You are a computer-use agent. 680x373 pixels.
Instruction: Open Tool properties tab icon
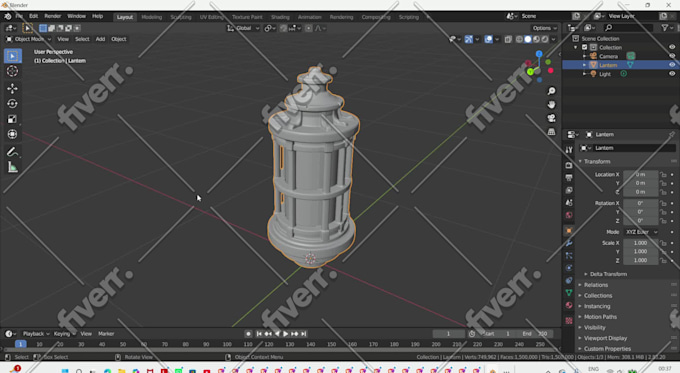pyautogui.click(x=569, y=150)
